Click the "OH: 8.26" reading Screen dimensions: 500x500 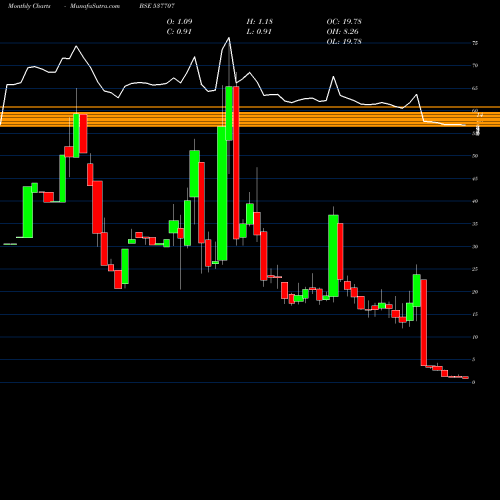(x=342, y=32)
